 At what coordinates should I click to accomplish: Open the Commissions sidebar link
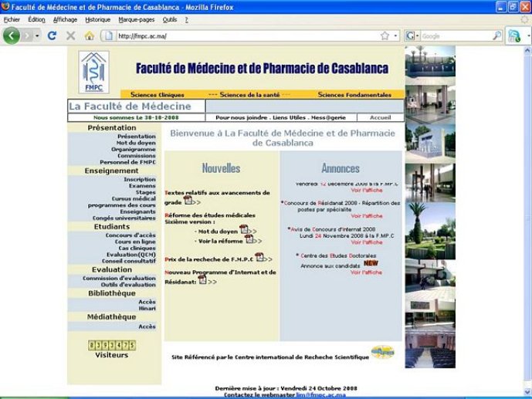point(137,156)
